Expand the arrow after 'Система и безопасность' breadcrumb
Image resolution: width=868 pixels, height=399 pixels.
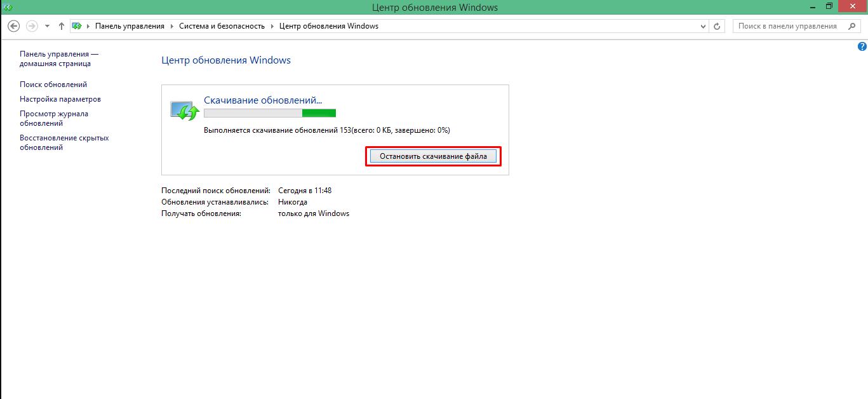pyautogui.click(x=272, y=26)
